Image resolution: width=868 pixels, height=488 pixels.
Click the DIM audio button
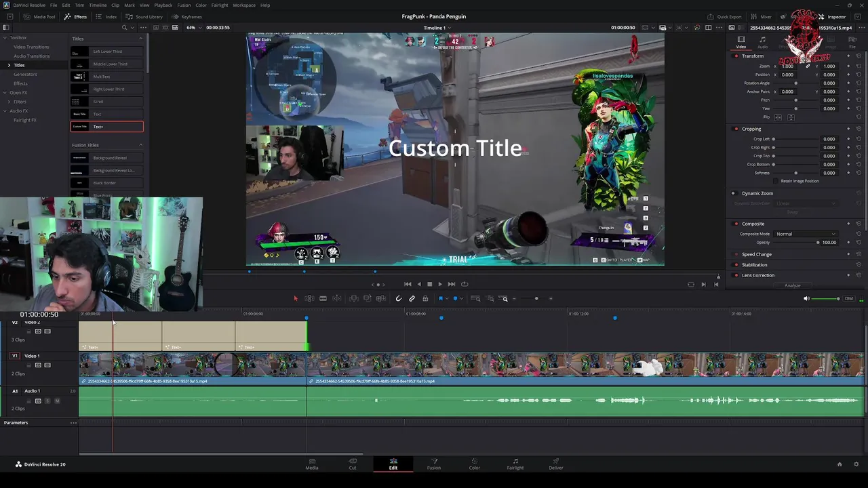click(848, 298)
